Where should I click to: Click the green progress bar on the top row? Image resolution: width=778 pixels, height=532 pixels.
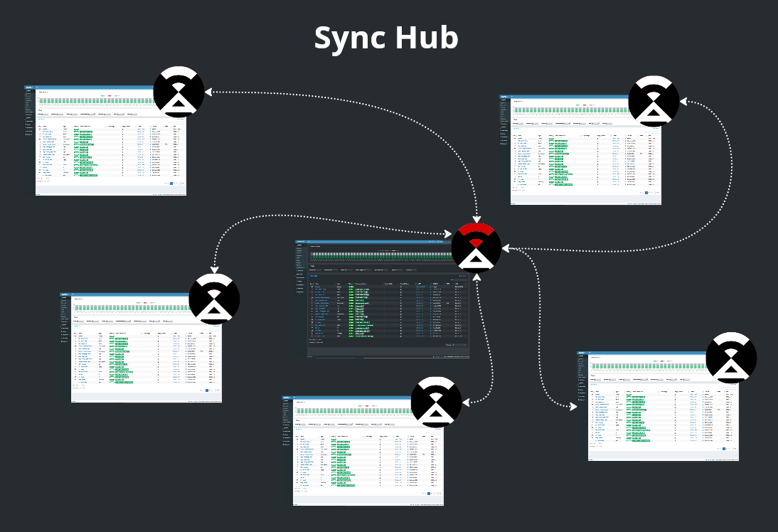click(77, 129)
